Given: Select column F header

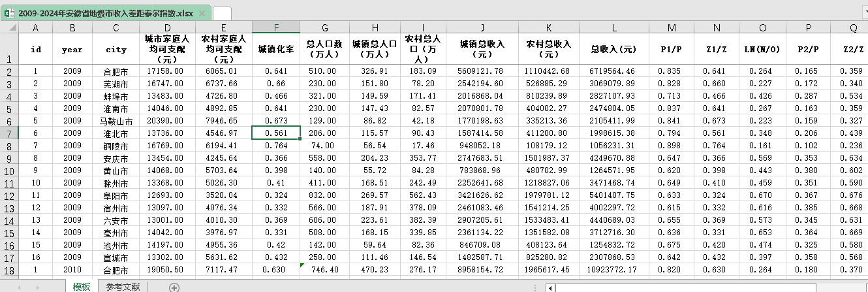Looking at the screenshot, I should pos(276,27).
